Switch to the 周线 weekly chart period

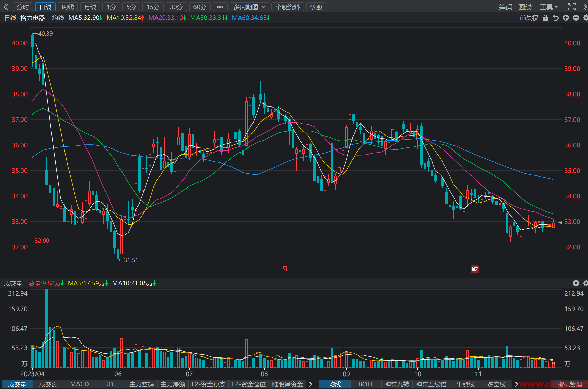(x=68, y=7)
